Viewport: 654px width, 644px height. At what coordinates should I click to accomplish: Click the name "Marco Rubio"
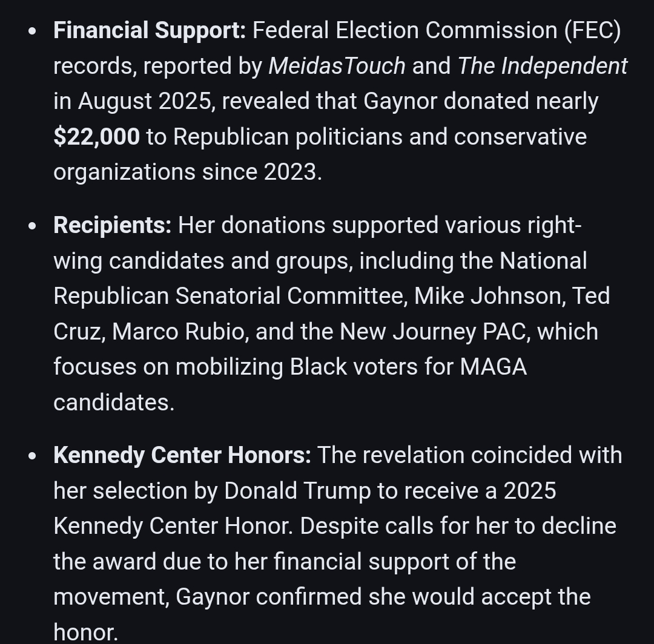(x=180, y=332)
